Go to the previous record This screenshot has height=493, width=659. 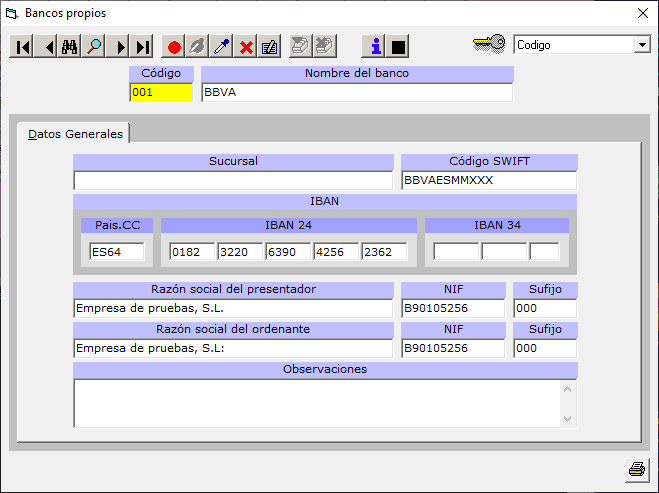click(x=47, y=47)
